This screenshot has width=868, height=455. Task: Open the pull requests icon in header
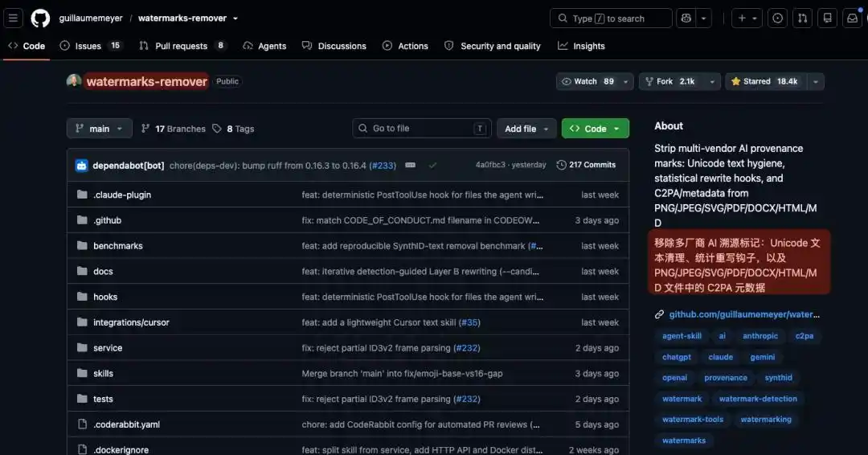803,18
